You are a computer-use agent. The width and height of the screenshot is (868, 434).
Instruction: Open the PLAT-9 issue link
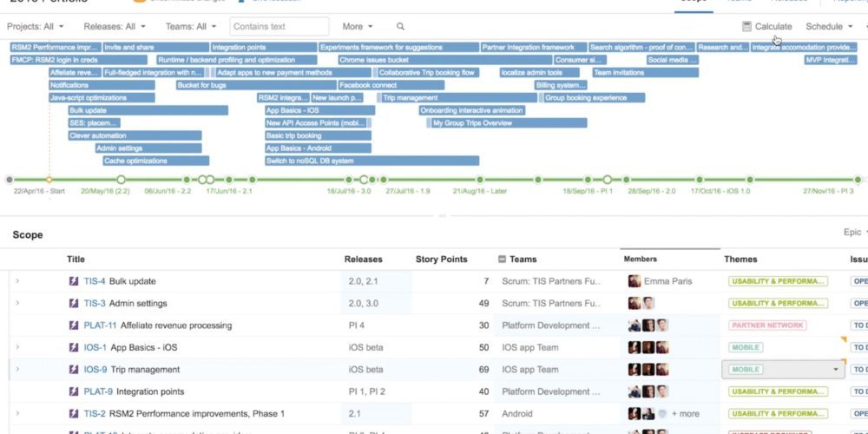pos(98,392)
